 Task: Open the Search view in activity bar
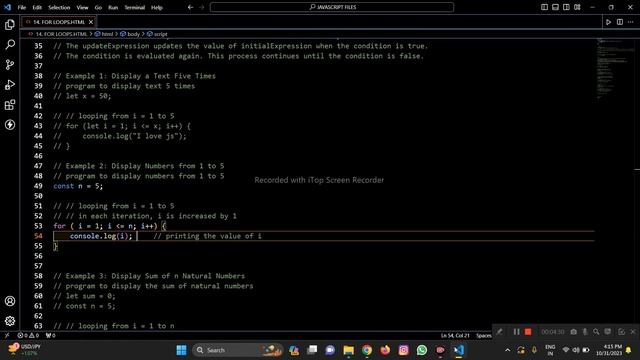[x=10, y=44]
